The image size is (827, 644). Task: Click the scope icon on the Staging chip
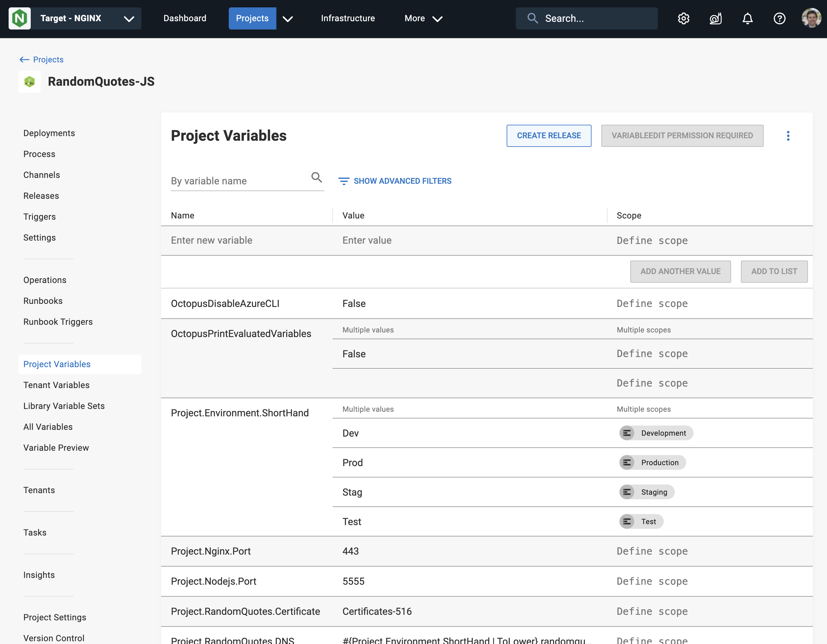click(x=627, y=492)
